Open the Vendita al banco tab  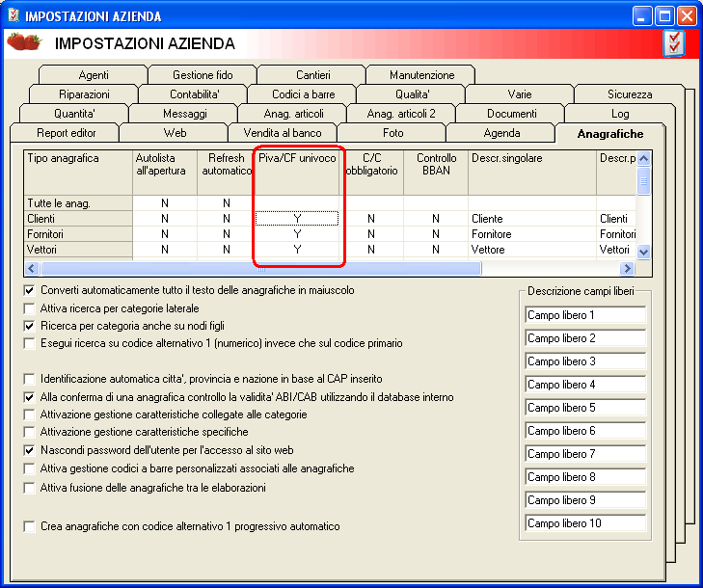pyautogui.click(x=282, y=133)
